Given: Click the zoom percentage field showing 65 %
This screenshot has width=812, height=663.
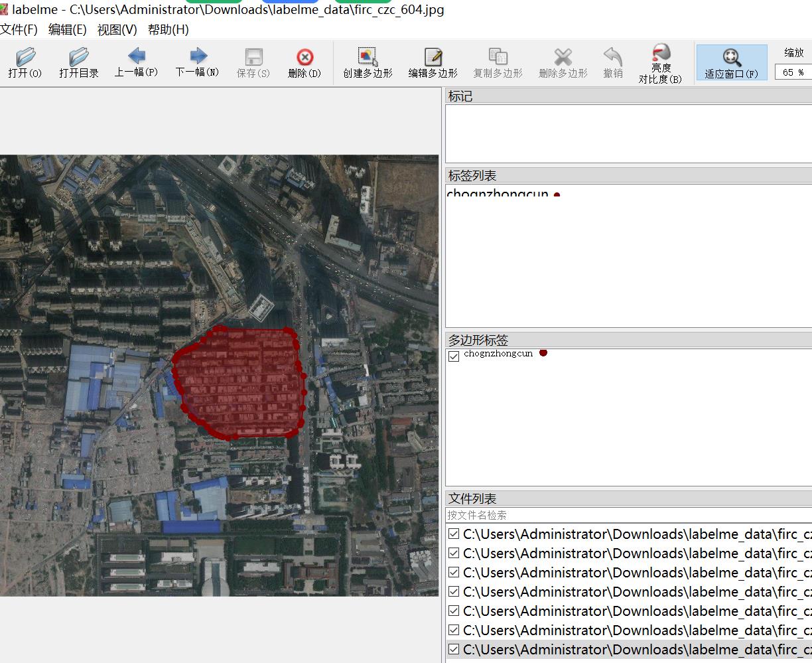Looking at the screenshot, I should click(x=793, y=72).
